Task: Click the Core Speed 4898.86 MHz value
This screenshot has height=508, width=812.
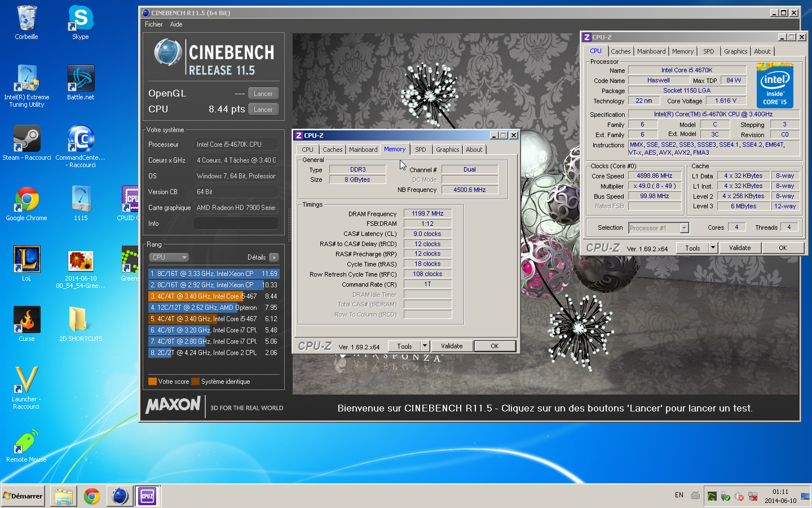Action: (x=654, y=176)
